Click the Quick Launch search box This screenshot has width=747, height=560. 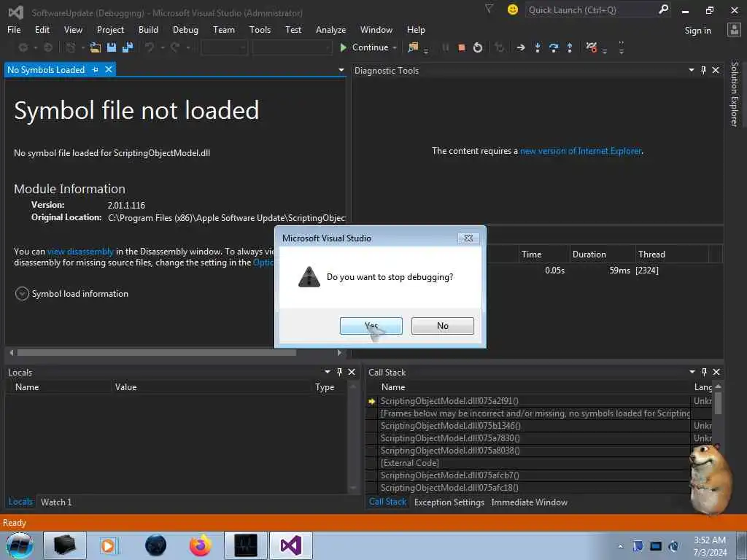[591, 10]
